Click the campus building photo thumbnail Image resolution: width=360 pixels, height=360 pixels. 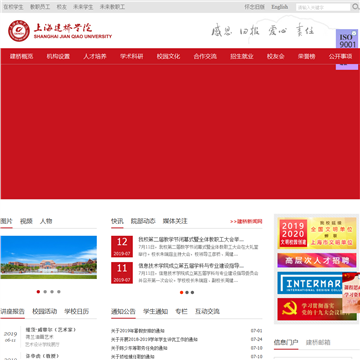[x=49, y=257]
